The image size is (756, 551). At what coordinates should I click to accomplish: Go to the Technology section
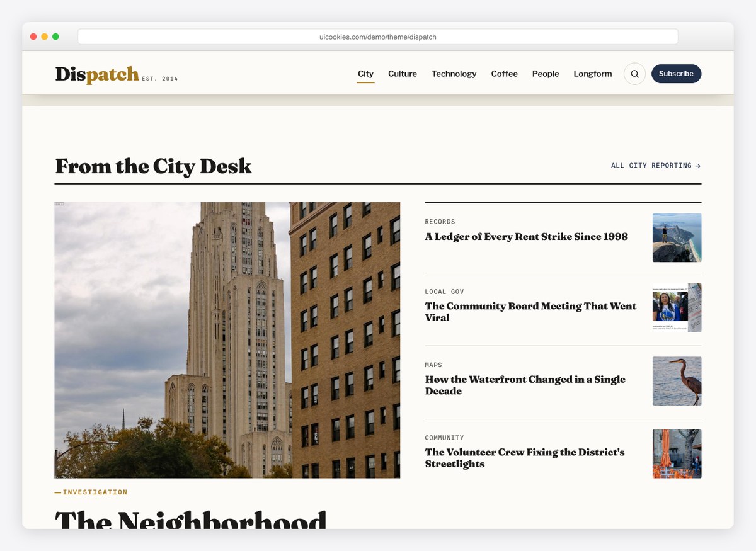pyautogui.click(x=454, y=74)
